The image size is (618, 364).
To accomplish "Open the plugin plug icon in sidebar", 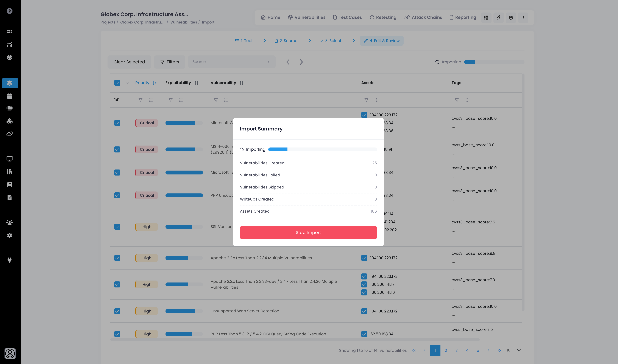I will pos(10,260).
